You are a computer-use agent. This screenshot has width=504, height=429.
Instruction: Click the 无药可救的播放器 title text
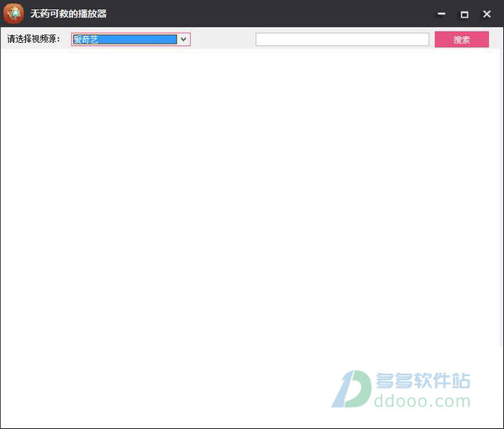tap(69, 14)
